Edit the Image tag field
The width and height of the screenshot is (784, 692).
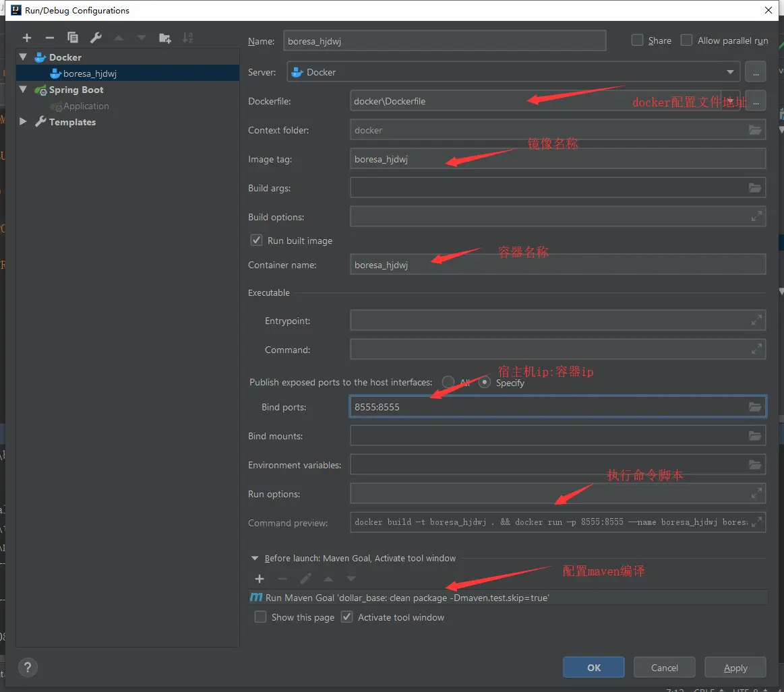[x=557, y=159]
